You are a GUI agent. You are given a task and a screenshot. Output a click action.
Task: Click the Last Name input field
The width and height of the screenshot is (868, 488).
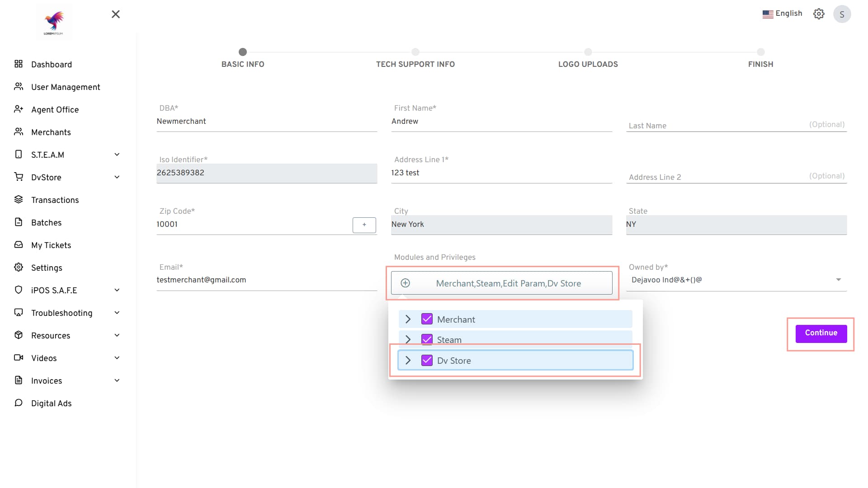(x=736, y=125)
